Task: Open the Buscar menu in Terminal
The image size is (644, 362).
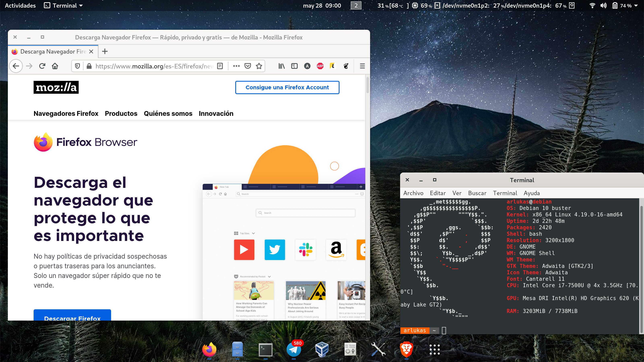Action: pos(477,193)
